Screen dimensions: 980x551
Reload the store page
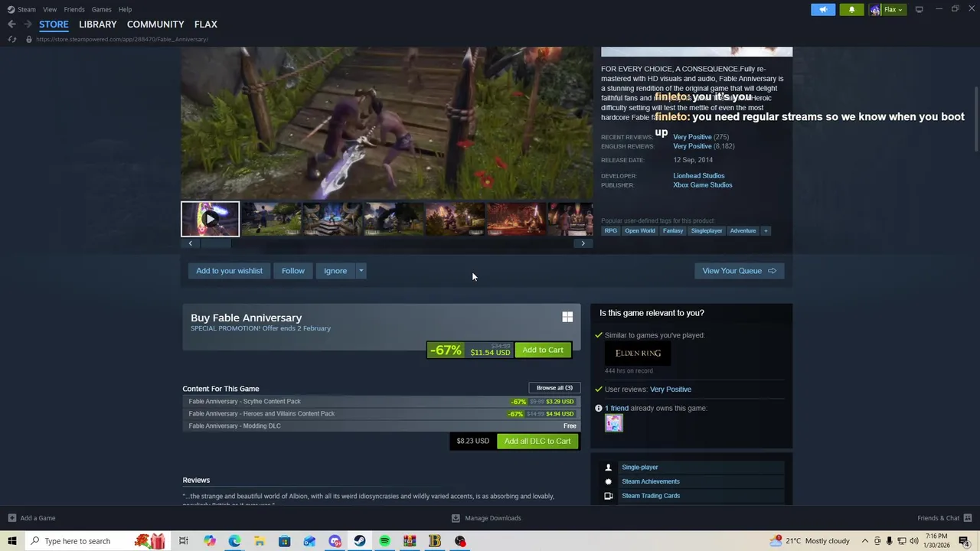click(x=11, y=39)
